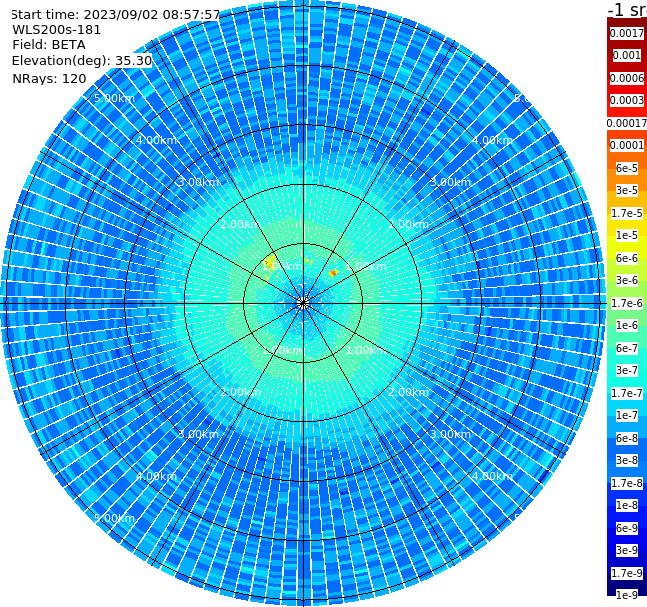Select the WLS200s-181 instrument label
Image resolution: width=647 pixels, height=607 pixels.
(57, 30)
